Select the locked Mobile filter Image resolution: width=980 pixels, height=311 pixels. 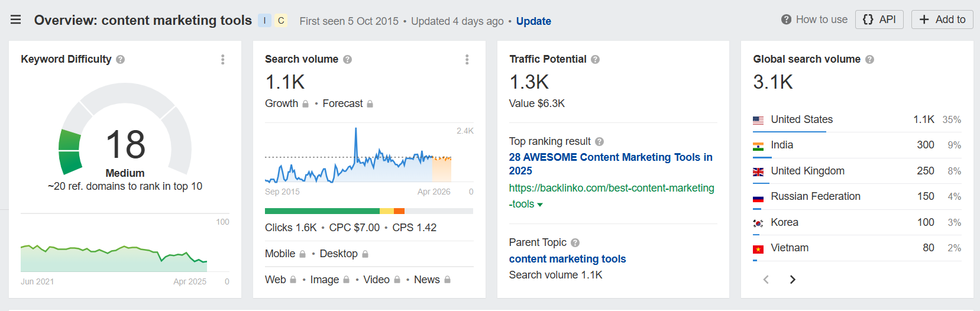285,254
